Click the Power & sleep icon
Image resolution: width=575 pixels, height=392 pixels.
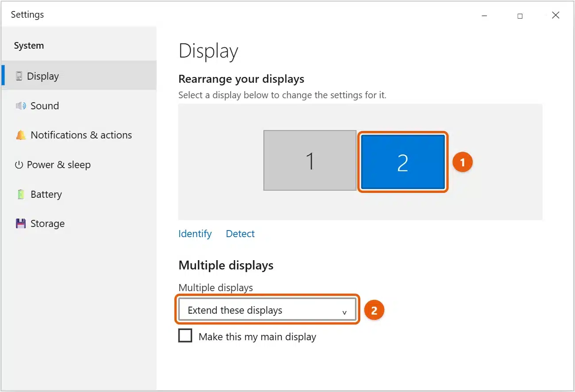pyautogui.click(x=19, y=165)
